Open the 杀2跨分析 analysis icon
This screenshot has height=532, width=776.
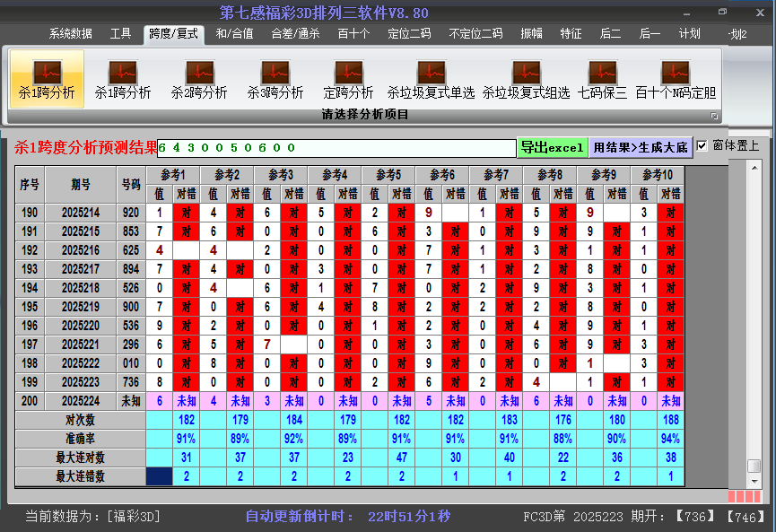[x=198, y=79]
